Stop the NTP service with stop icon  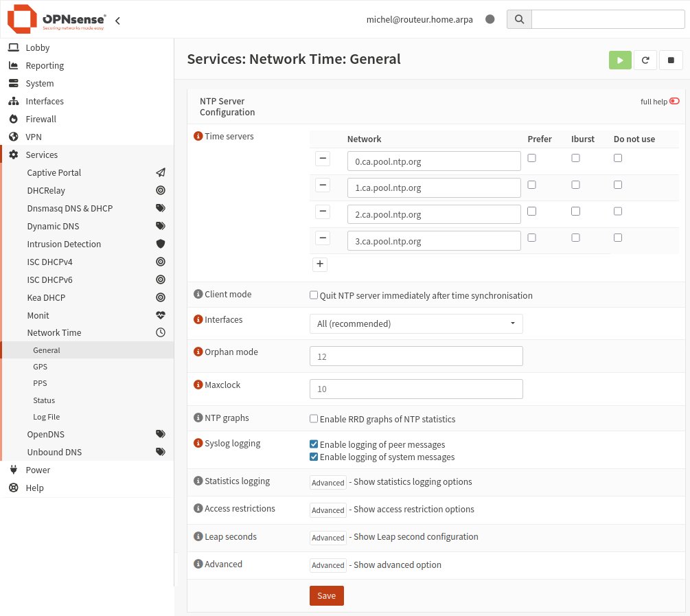[671, 60]
